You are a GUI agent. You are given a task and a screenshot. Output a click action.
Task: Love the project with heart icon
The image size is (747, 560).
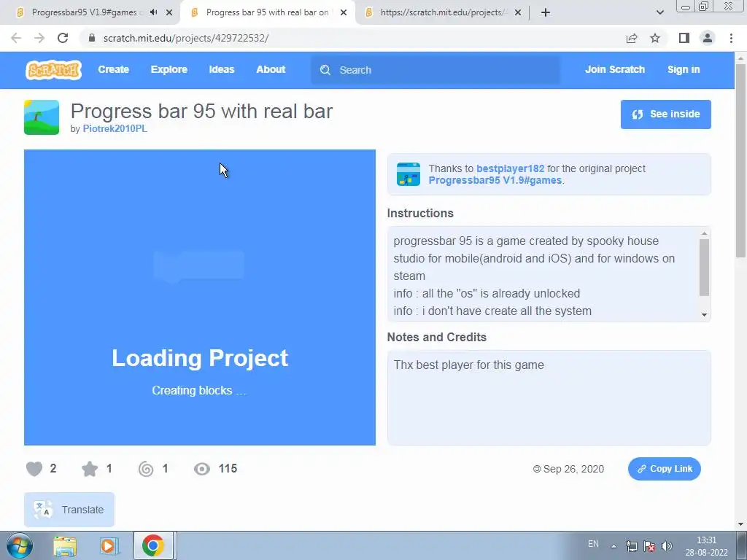pyautogui.click(x=34, y=469)
